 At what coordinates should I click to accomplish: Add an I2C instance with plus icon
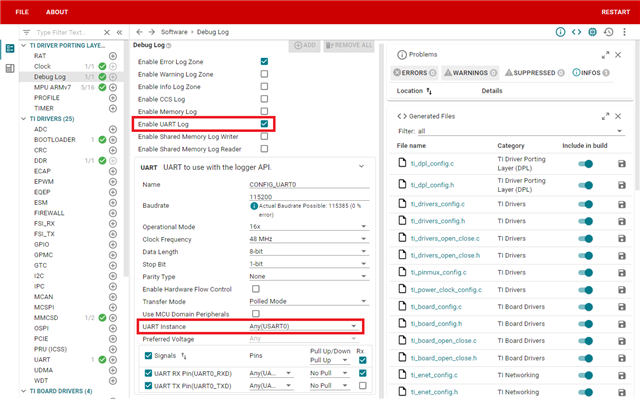(113, 276)
